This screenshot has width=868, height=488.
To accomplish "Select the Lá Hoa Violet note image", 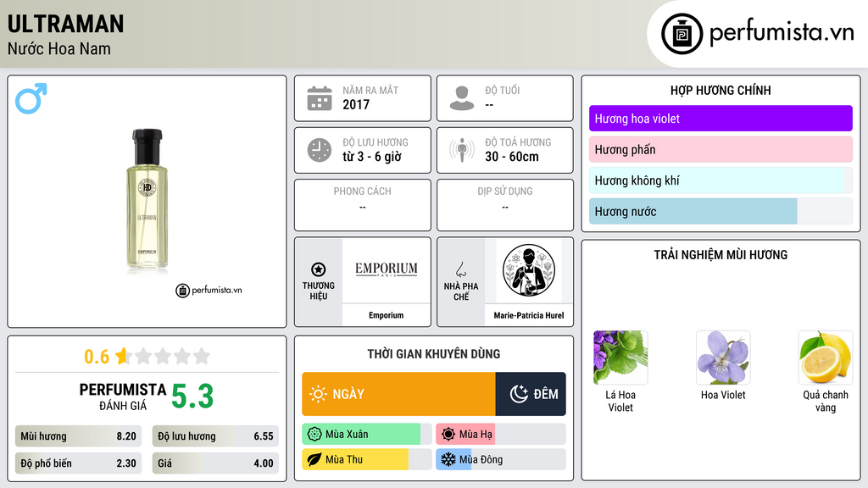I will click(620, 358).
